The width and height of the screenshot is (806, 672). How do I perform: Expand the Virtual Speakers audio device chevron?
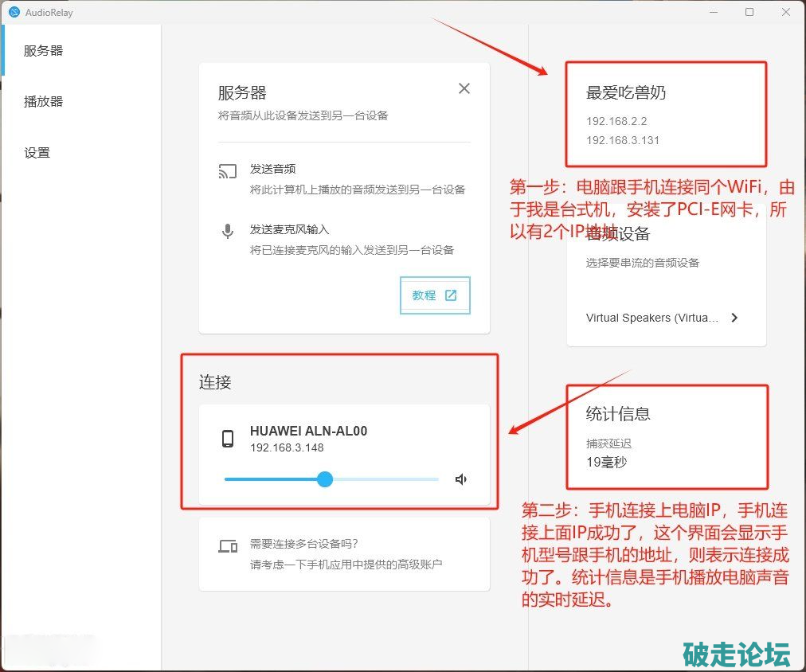(734, 318)
